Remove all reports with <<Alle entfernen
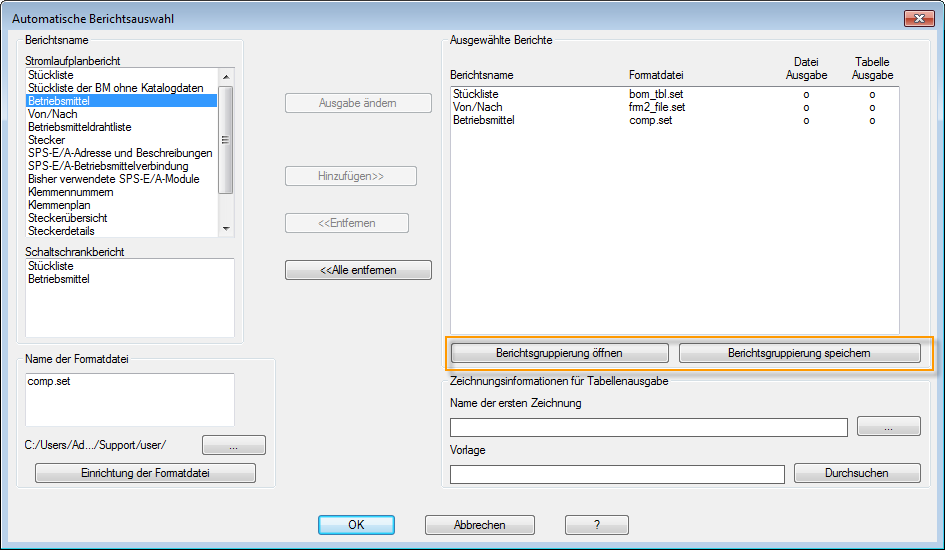 coord(358,270)
